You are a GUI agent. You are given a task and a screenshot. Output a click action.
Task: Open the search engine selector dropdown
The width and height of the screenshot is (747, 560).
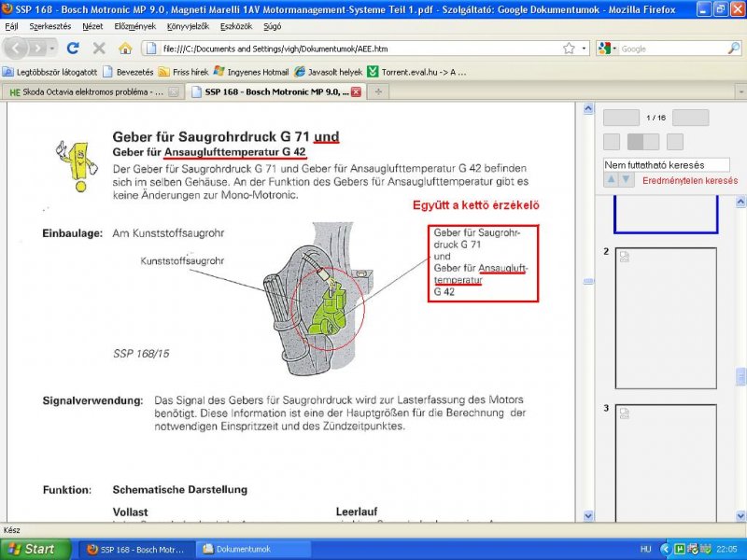point(608,49)
